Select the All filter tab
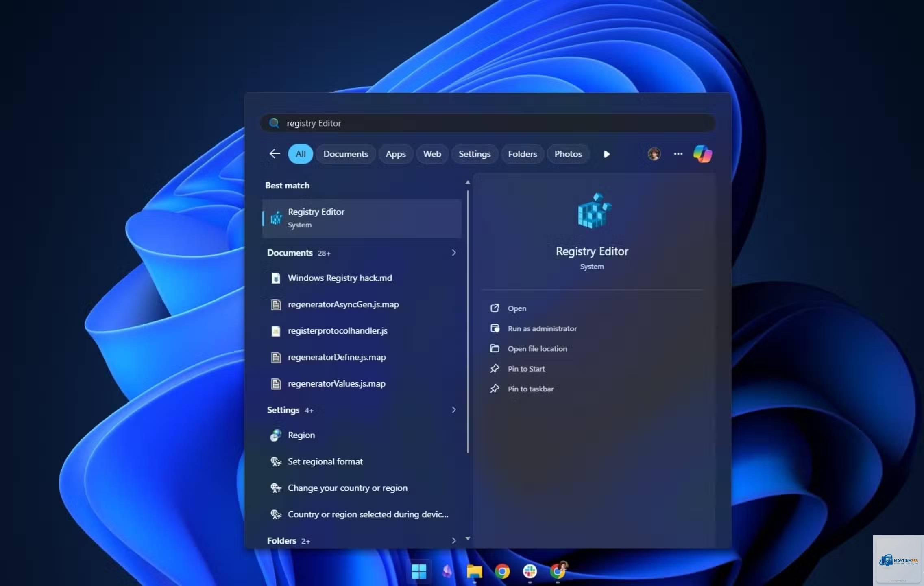 coord(301,154)
